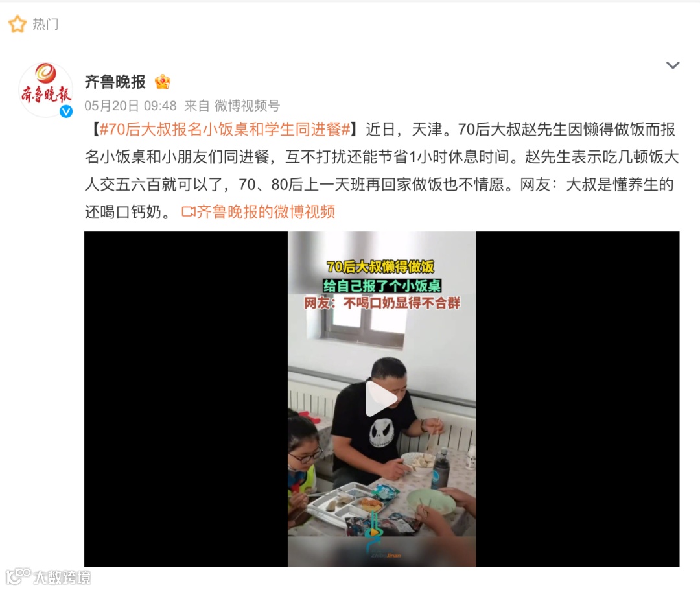
Task: Click the green 给自己报了个小饭桌 caption
Action: click(382, 285)
